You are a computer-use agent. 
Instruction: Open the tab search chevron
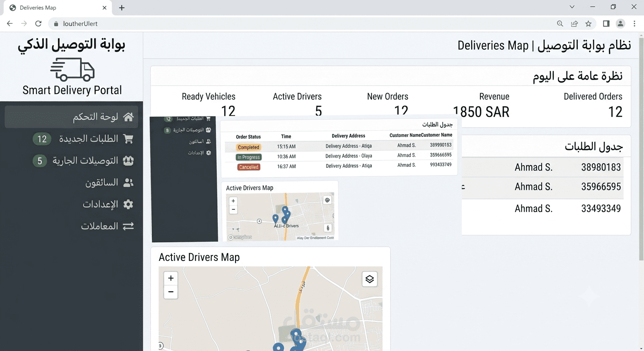pyautogui.click(x=572, y=7)
